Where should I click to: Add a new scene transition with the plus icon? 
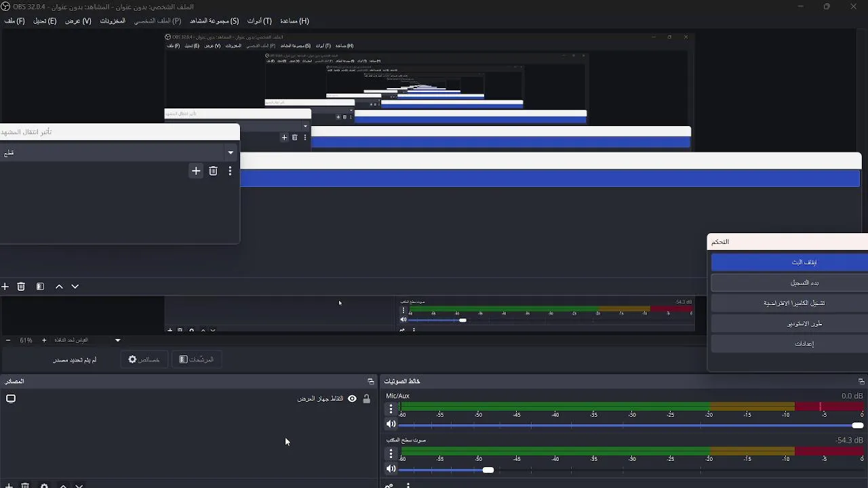(196, 171)
